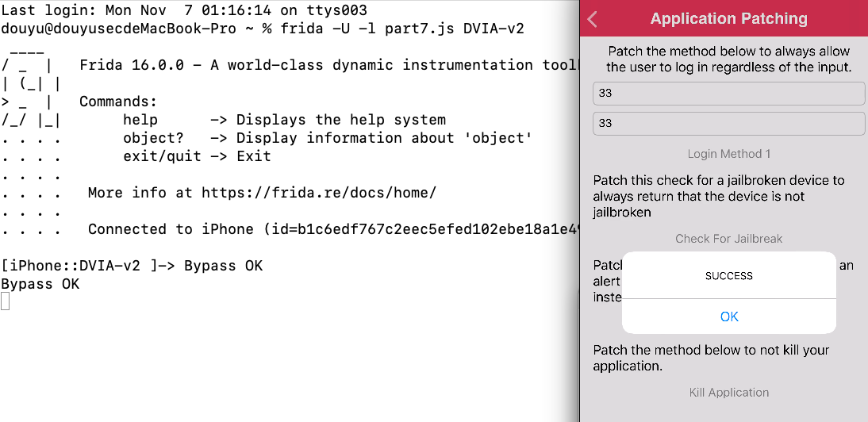
Task: Select the first input field containing 33
Action: coord(728,94)
